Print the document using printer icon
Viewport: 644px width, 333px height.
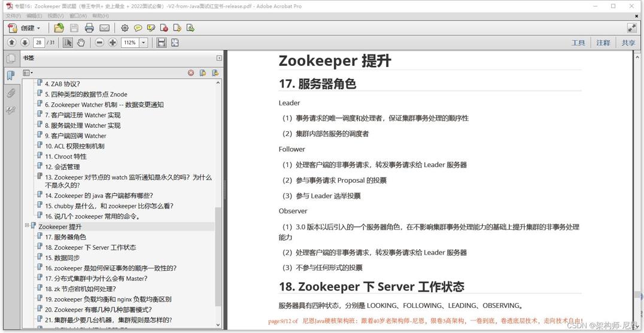point(89,28)
